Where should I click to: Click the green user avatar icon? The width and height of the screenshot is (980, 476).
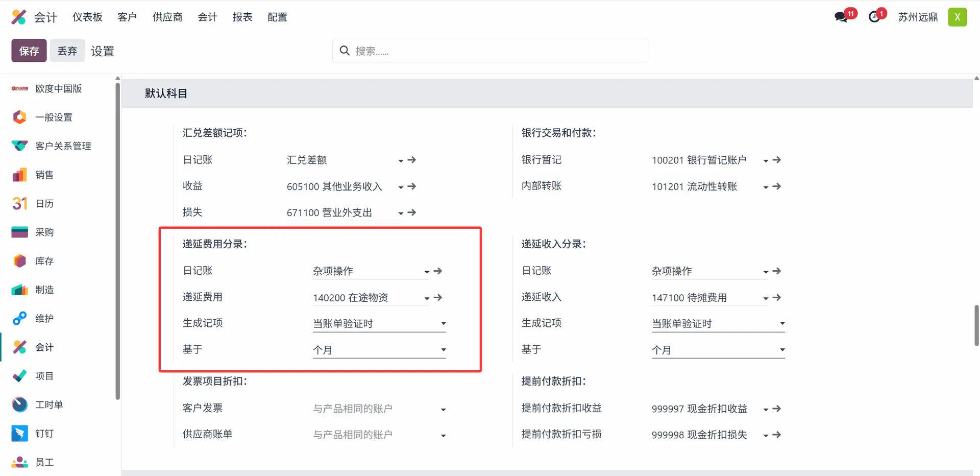tap(957, 17)
